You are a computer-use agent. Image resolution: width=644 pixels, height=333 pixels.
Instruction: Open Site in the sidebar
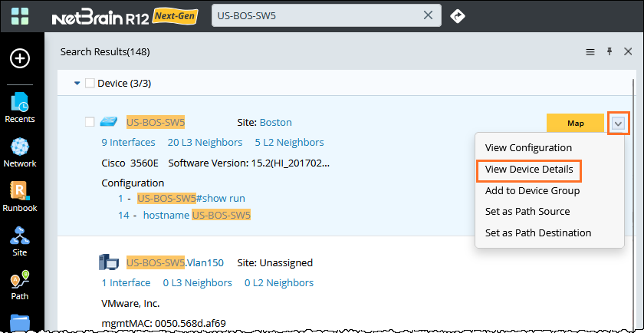pos(20,241)
